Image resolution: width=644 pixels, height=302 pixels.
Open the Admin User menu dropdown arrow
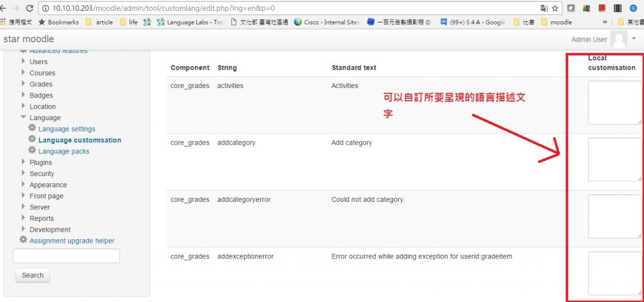634,38
